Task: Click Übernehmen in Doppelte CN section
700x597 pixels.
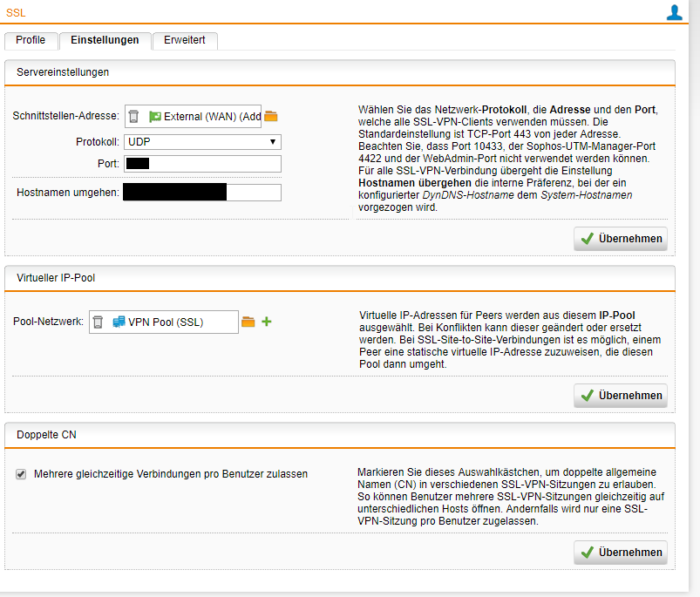Action: click(x=621, y=552)
